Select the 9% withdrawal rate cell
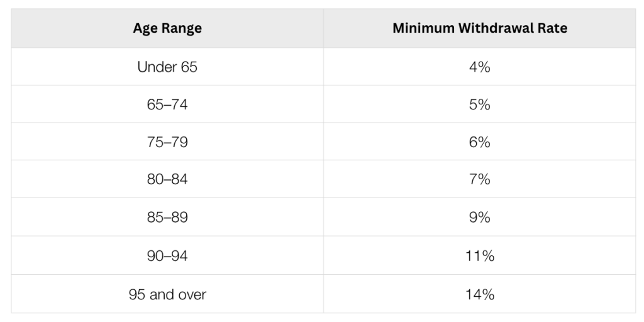Screen dimensions: 644x322 tap(479, 218)
